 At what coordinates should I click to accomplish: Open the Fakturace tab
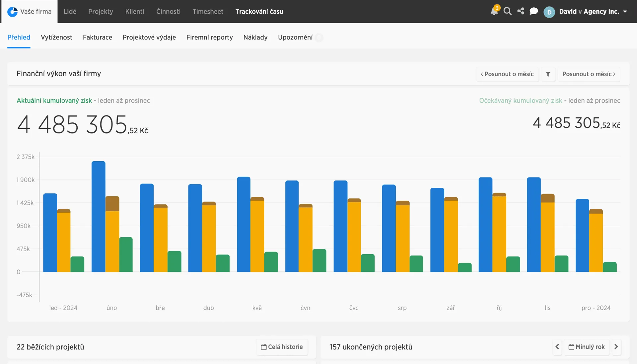[98, 37]
